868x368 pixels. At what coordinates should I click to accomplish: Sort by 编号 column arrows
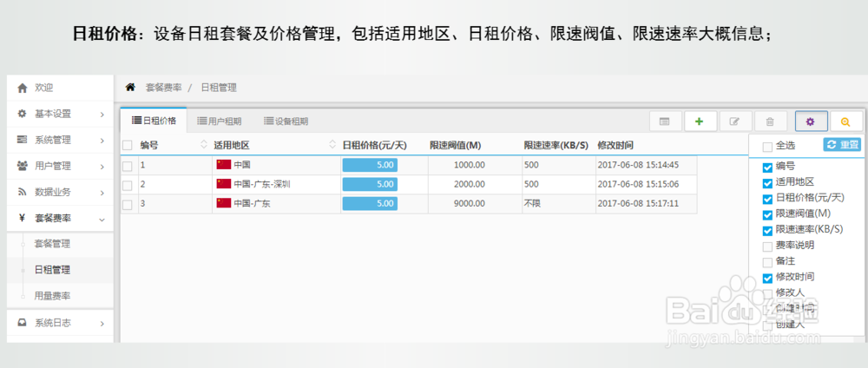pyautogui.click(x=204, y=145)
